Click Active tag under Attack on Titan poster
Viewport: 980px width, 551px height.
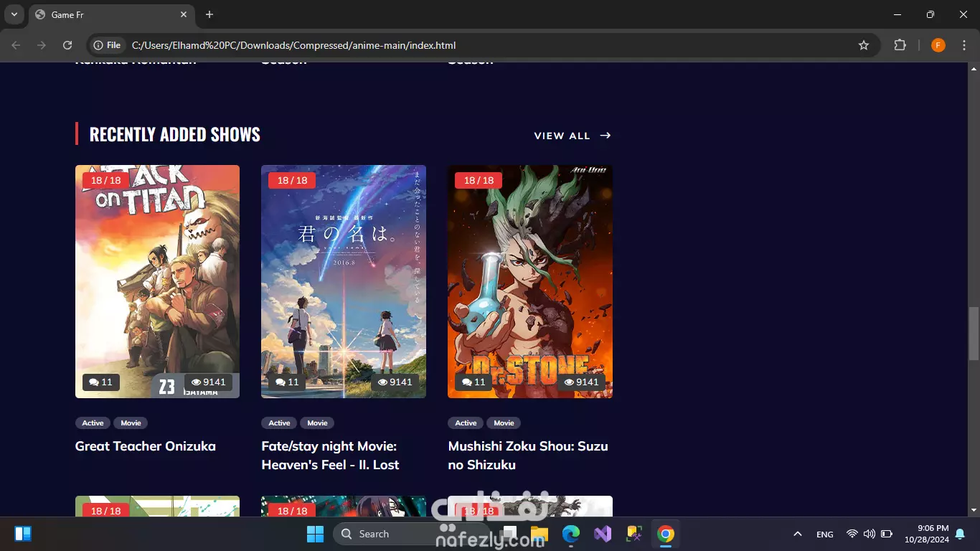[93, 423]
